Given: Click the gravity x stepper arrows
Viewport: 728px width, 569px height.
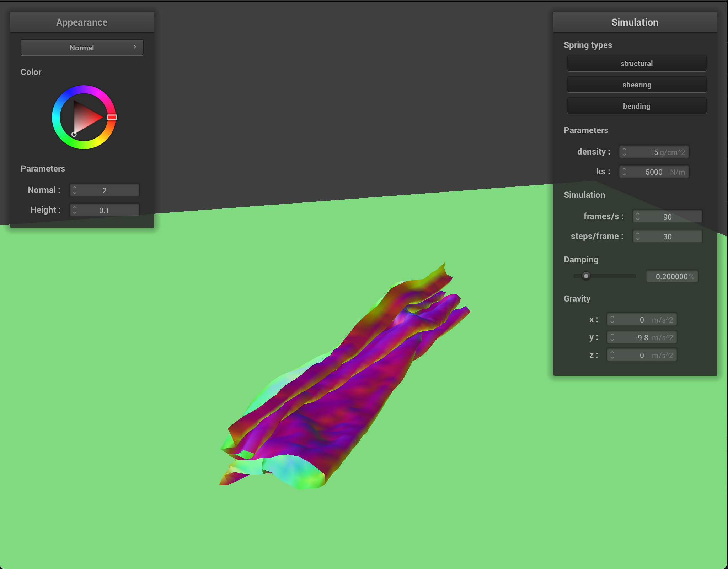Looking at the screenshot, I should click(612, 320).
